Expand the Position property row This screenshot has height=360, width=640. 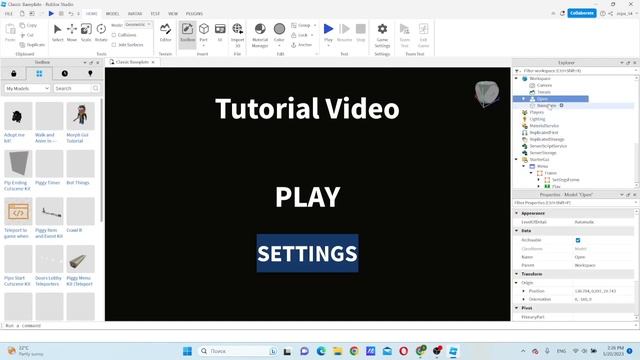[524, 291]
